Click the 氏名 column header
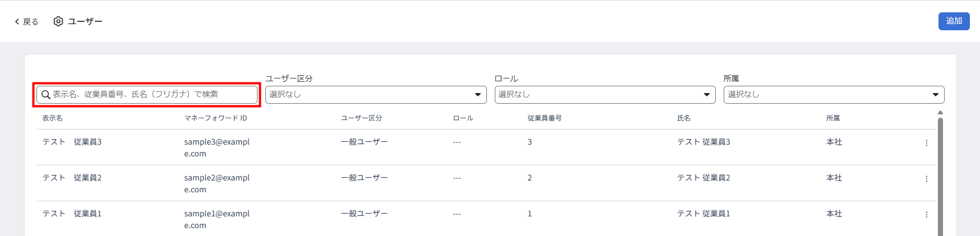 pyautogui.click(x=684, y=118)
